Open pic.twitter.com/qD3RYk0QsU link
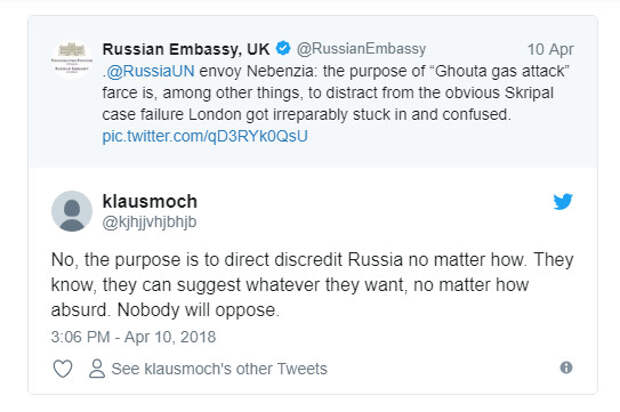This screenshot has width=620, height=412. click(x=205, y=136)
